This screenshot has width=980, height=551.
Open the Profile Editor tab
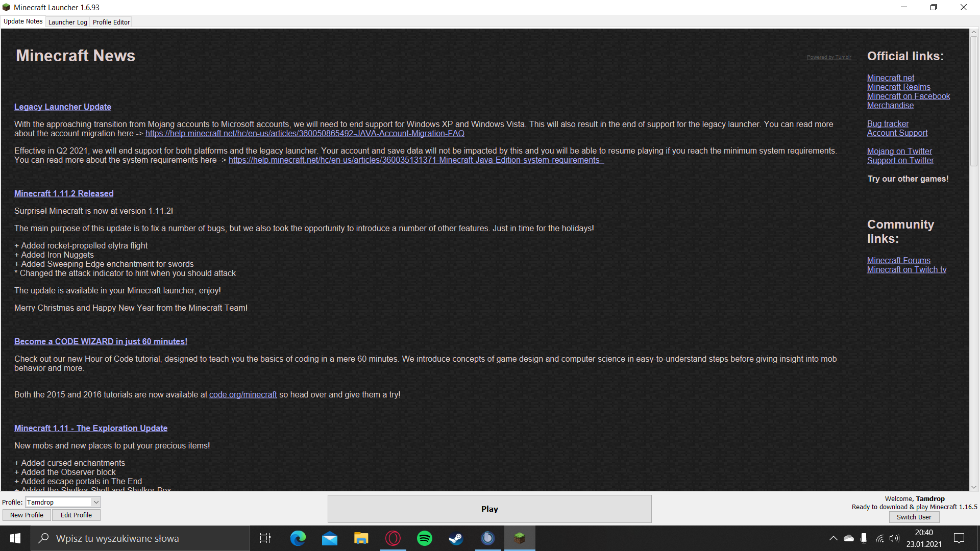pos(111,22)
